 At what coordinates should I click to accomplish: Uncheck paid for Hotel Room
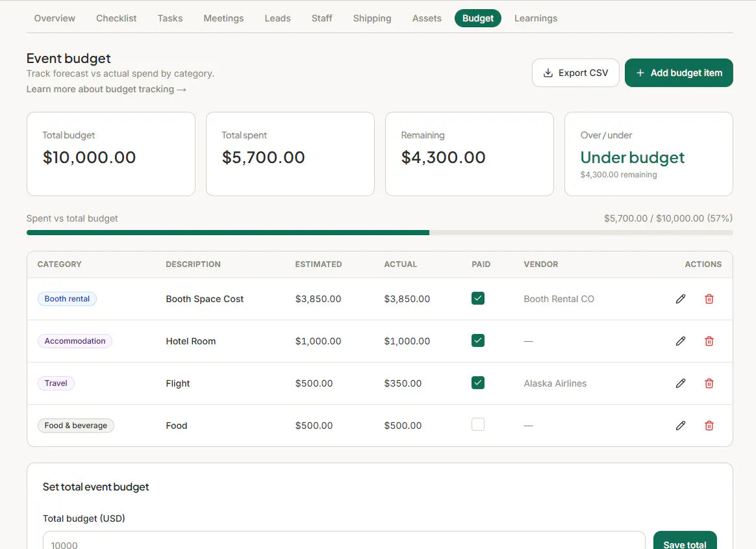478,340
